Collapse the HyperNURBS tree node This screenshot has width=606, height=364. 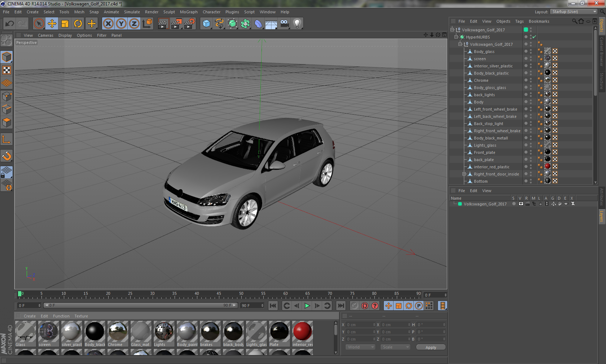(456, 37)
